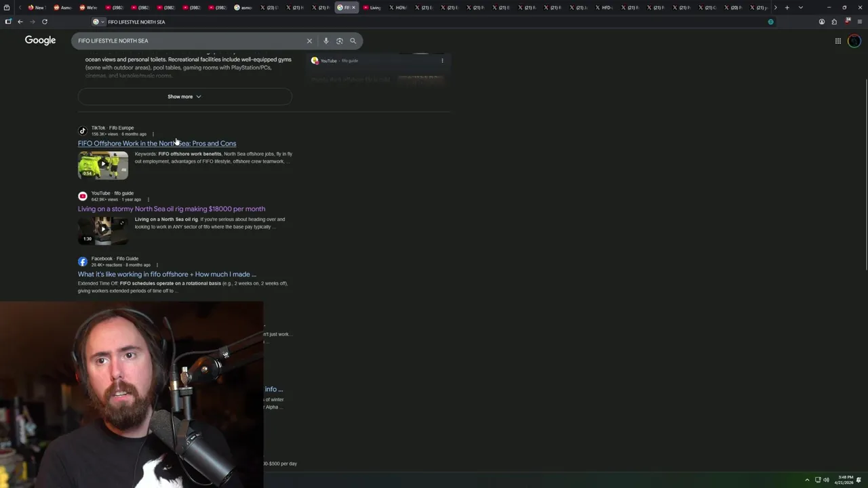Open the partially visible 'info ...' result link
The image size is (868, 488).
tap(273, 389)
